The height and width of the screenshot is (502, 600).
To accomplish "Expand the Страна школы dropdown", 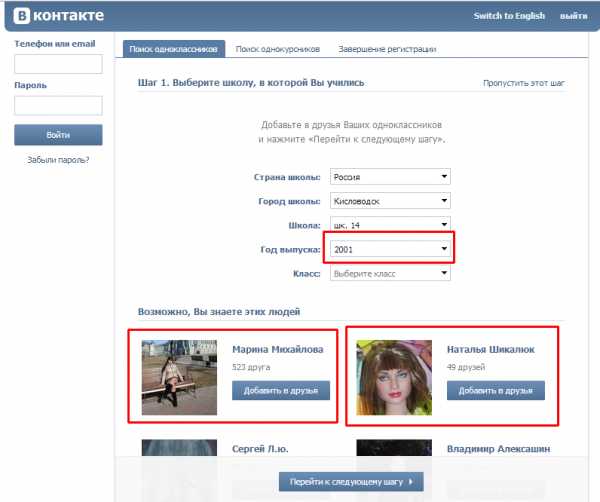I will (390, 177).
